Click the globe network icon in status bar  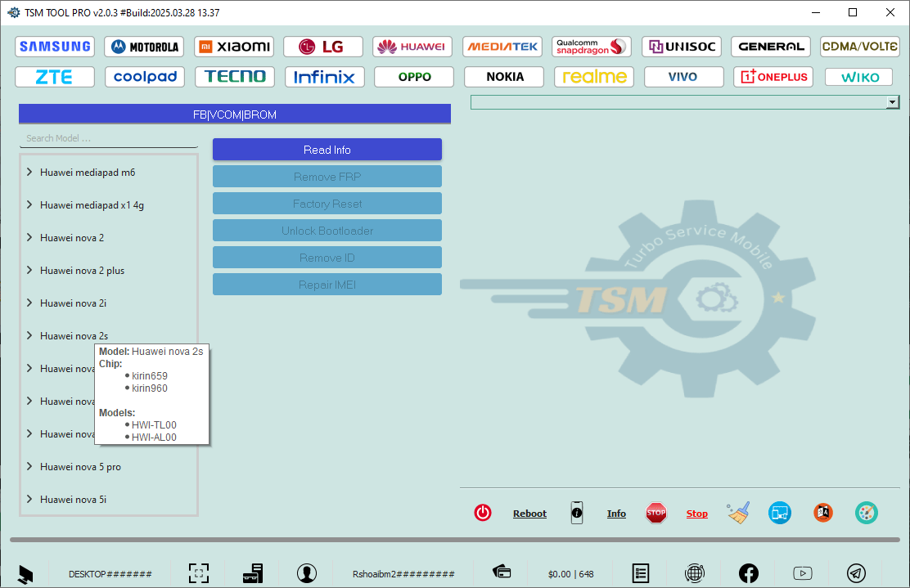695,573
